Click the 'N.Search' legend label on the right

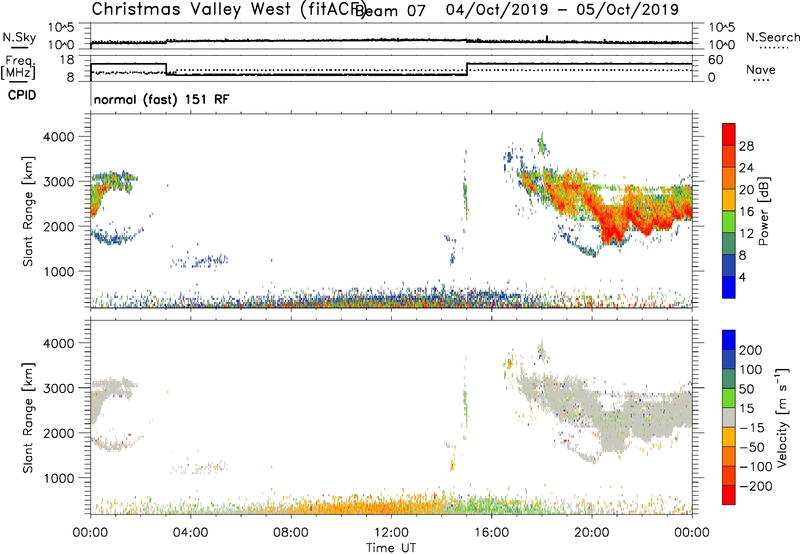[772, 37]
